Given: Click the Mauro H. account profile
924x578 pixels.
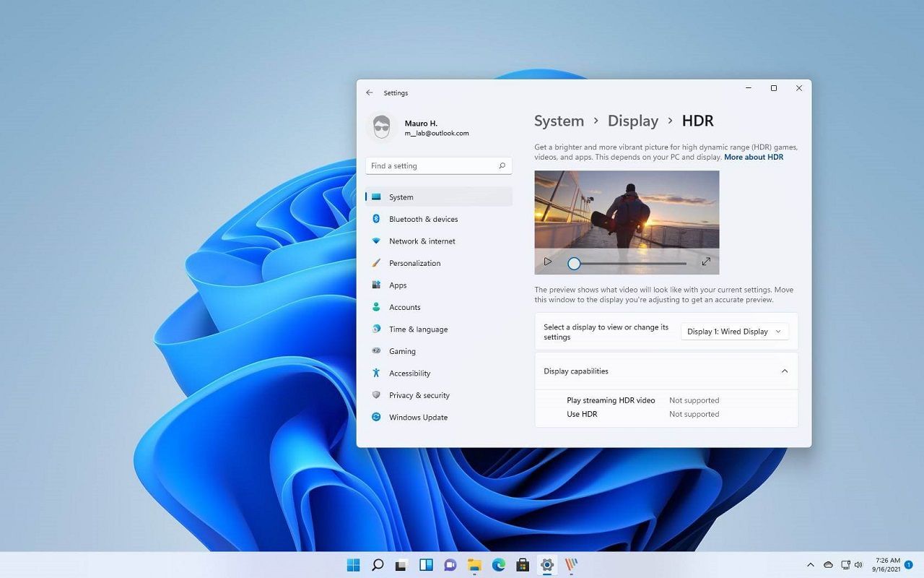Looking at the screenshot, I should (419, 128).
